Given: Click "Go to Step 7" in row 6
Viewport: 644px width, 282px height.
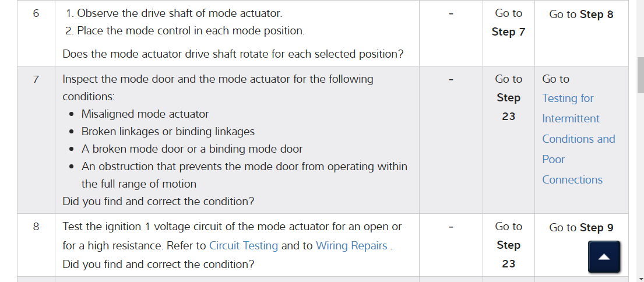Looking at the screenshot, I should (x=508, y=23).
